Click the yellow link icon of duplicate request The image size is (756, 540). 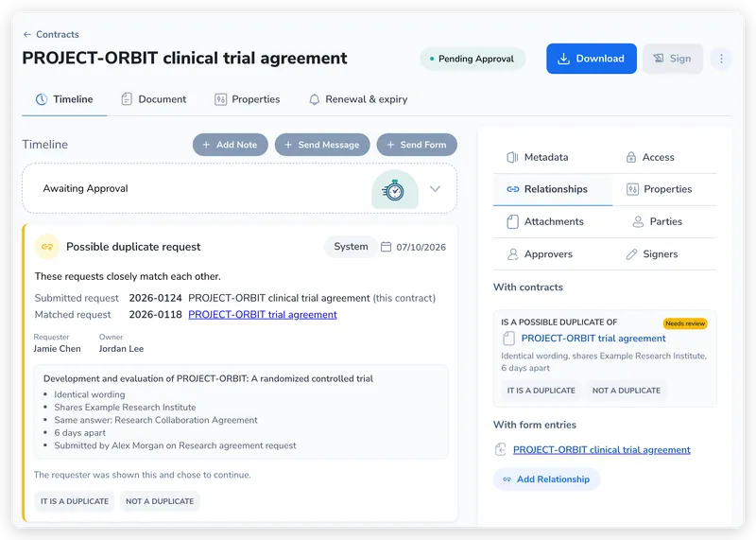pos(47,247)
